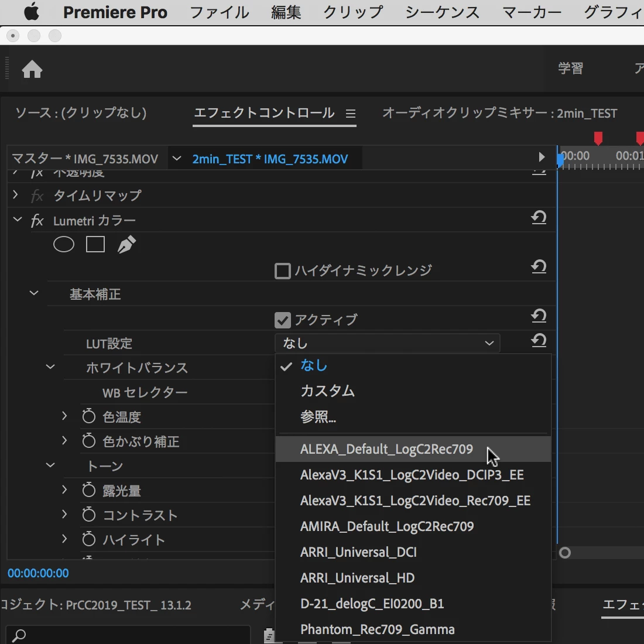Screen dimensions: 644x644
Task: Click the 00:00:00:00 timecode
Action: point(38,573)
